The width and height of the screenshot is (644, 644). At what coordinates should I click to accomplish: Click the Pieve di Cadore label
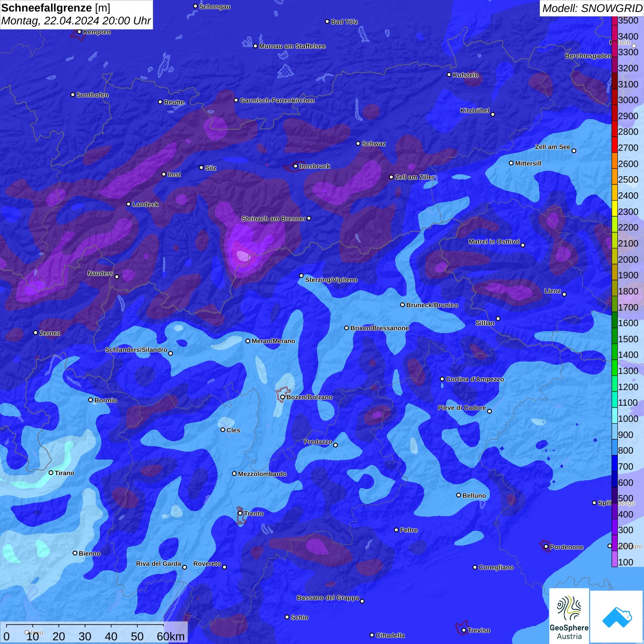pos(462,408)
